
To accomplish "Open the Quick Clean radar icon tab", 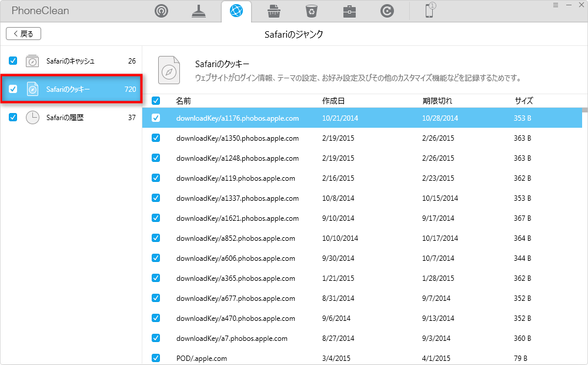I will 161,11.
